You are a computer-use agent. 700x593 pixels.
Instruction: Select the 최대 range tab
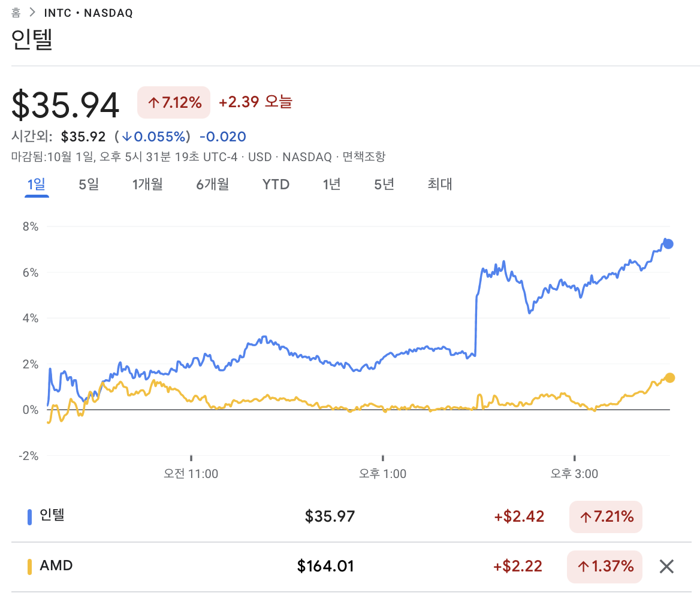click(439, 184)
